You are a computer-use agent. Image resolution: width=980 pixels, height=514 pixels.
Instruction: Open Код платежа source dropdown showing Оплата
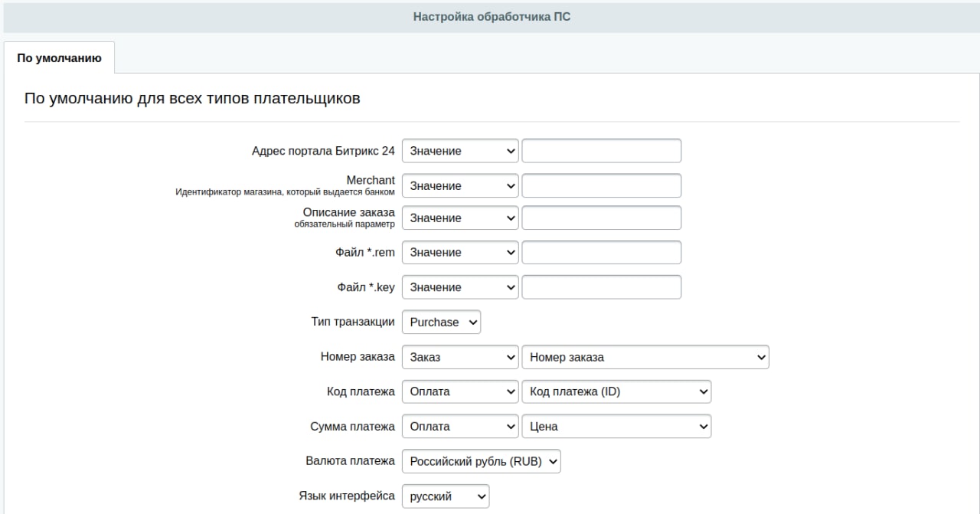tap(460, 392)
